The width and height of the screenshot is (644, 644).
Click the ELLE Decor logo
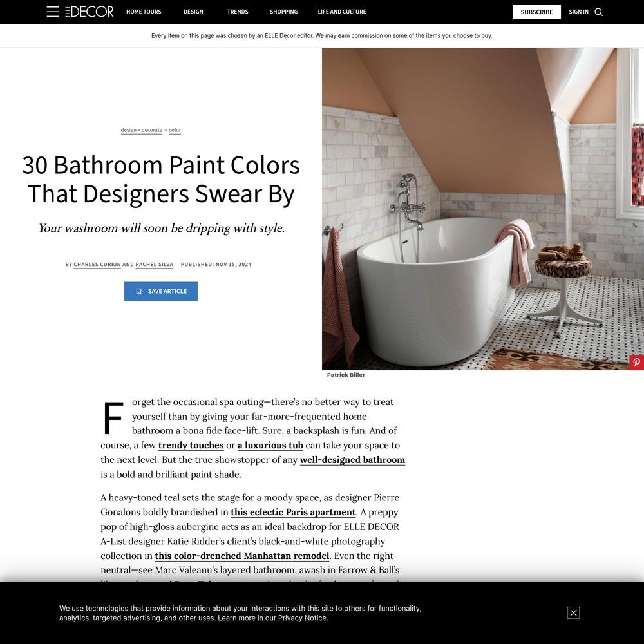click(89, 12)
